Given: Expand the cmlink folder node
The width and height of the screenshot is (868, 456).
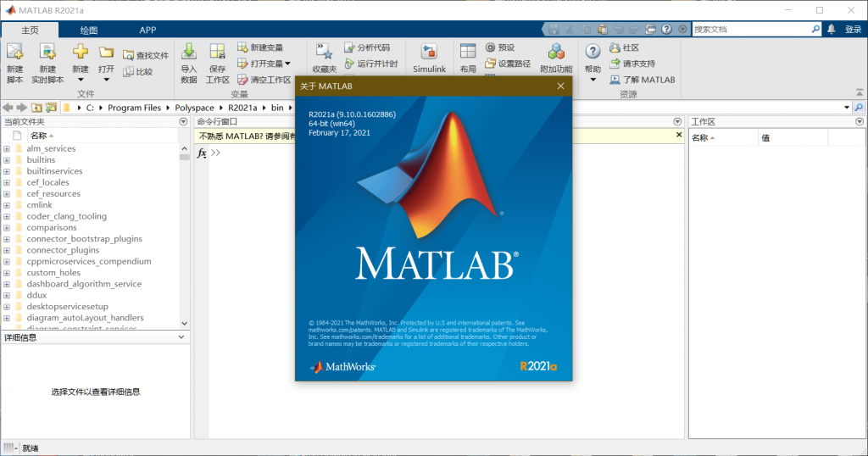Looking at the screenshot, I should pyautogui.click(x=7, y=205).
